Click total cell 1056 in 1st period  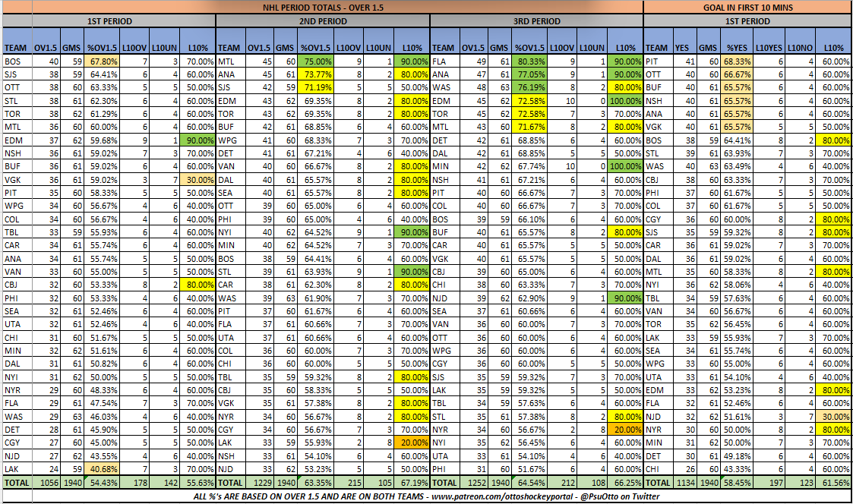click(x=46, y=482)
